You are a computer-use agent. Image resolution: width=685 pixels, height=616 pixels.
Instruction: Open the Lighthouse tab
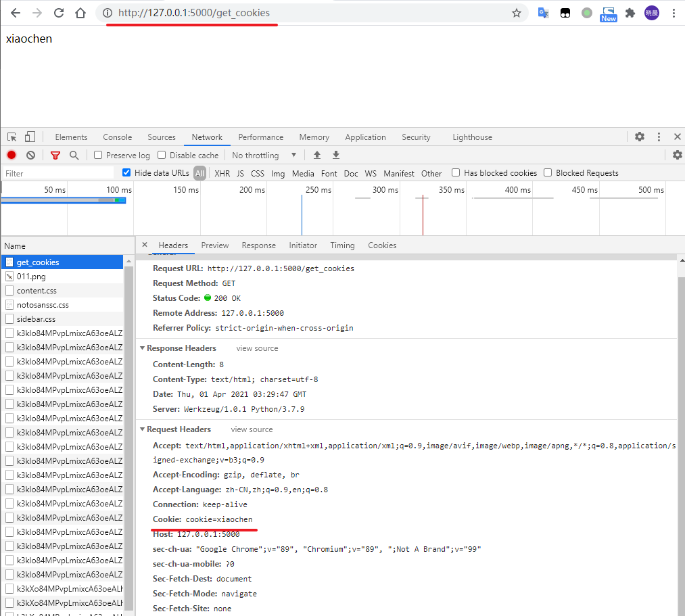coord(472,137)
